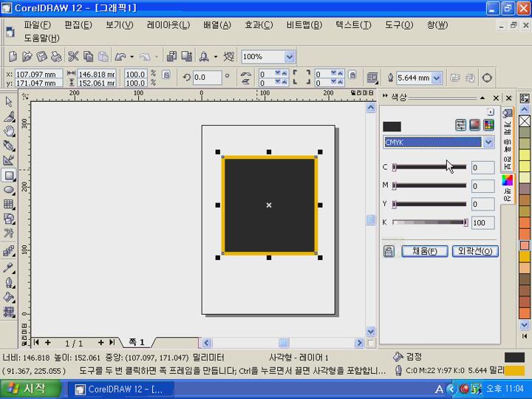The image size is (532, 399).
Task: Click the K value input field
Action: coord(482,222)
